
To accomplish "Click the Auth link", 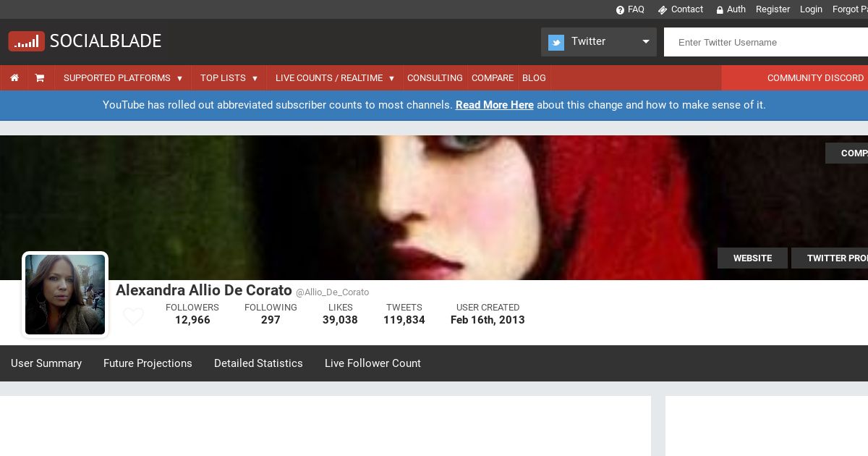I will tap(736, 9).
